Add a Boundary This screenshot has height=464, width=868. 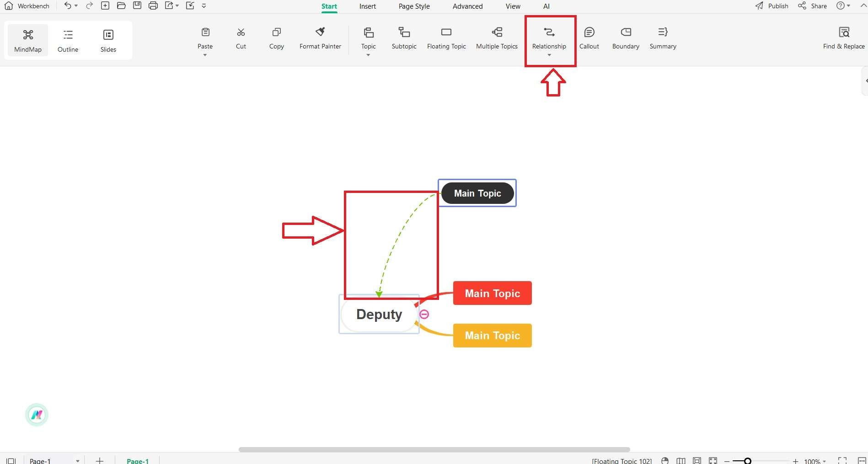click(x=626, y=38)
